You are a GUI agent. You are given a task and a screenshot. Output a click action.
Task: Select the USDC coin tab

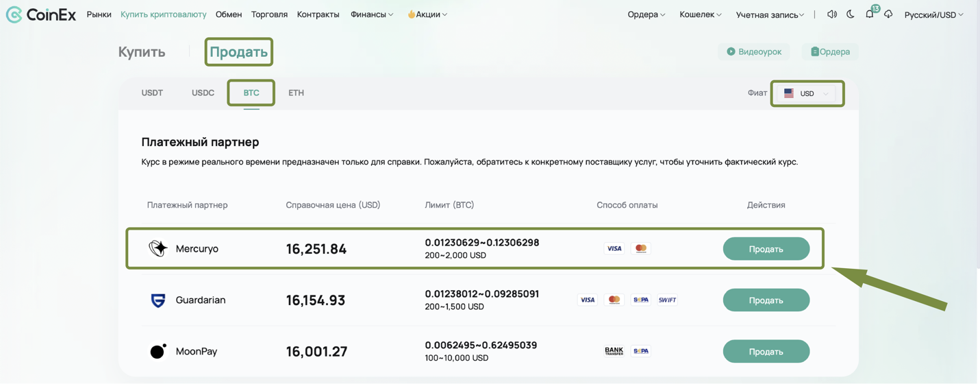point(203,93)
